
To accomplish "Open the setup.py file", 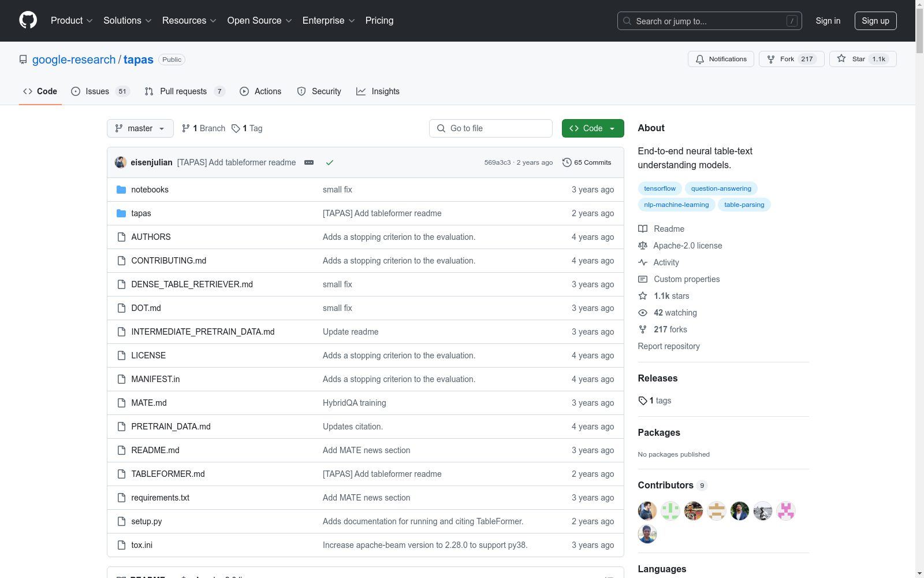I will tap(147, 521).
